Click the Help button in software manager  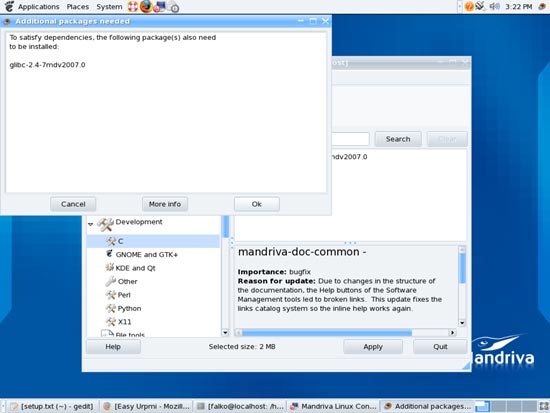click(113, 347)
